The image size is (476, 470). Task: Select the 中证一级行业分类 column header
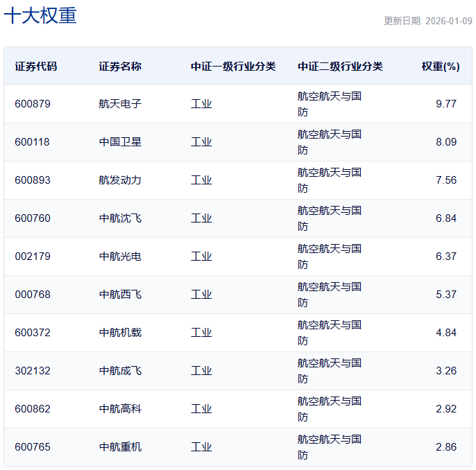[233, 67]
